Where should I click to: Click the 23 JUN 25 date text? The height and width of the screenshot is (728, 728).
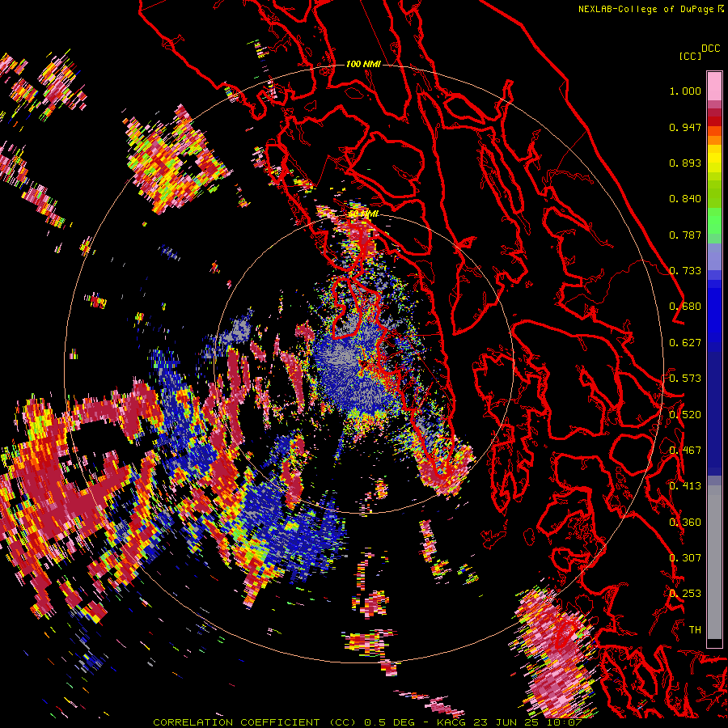505,722
